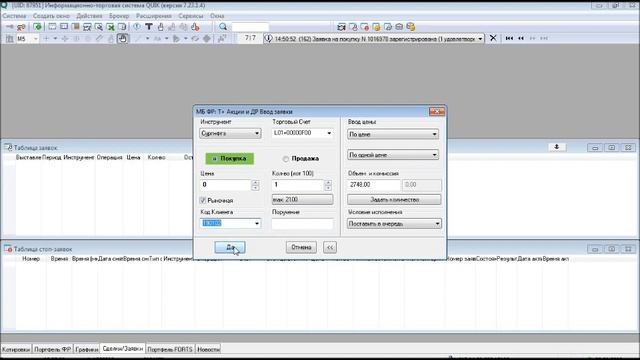This screenshot has height=360, width=640.
Task: Open the Сервисы menu
Action: [x=191, y=16]
